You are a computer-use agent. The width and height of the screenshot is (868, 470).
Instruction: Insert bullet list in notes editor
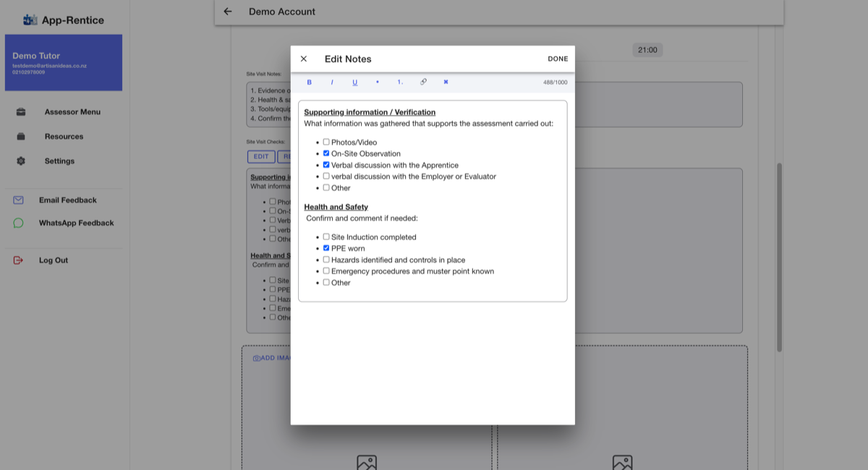click(x=378, y=82)
